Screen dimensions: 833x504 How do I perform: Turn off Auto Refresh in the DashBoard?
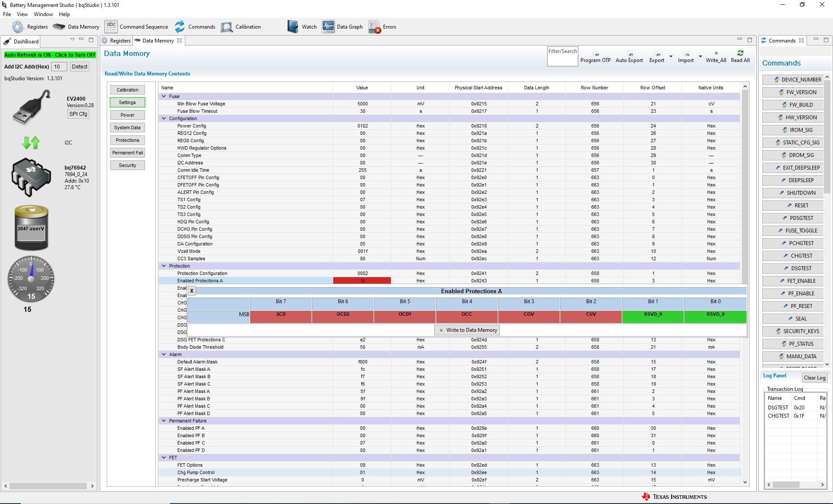[50, 55]
